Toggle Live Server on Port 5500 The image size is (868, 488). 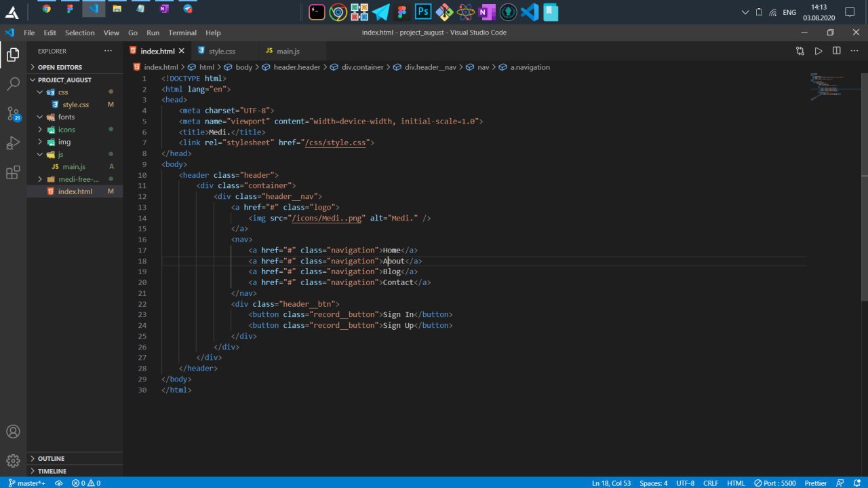(776, 483)
